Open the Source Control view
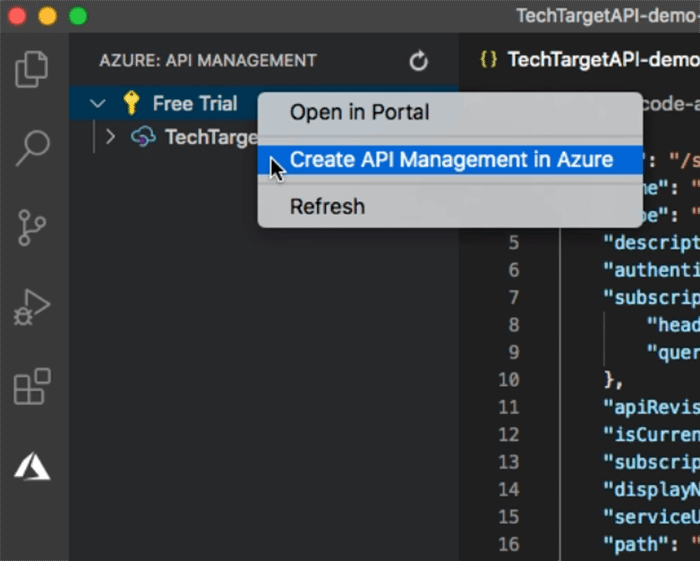Image resolution: width=700 pixels, height=561 pixels. 32,228
